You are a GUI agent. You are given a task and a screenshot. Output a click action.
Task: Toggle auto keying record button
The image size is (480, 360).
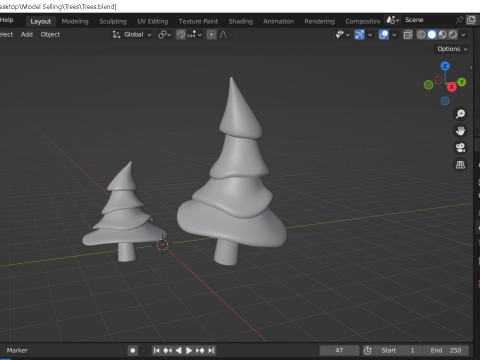click(133, 350)
